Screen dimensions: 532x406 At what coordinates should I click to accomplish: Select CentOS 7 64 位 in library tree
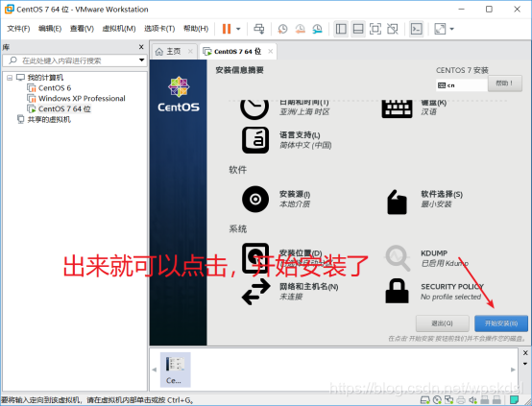[64, 108]
